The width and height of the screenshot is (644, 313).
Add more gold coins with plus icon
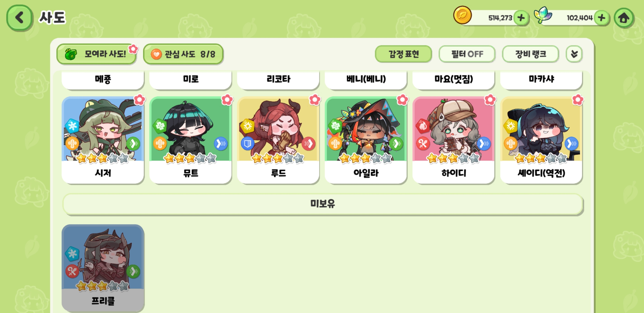(x=521, y=18)
